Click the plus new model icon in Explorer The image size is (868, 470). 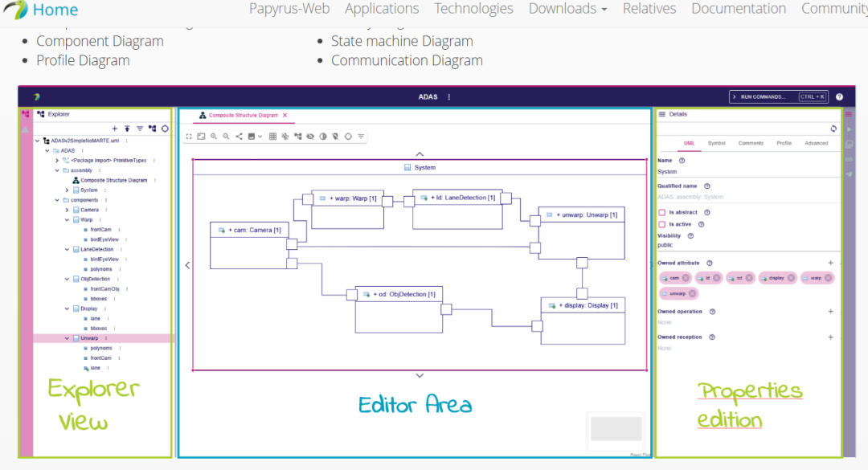pos(115,129)
